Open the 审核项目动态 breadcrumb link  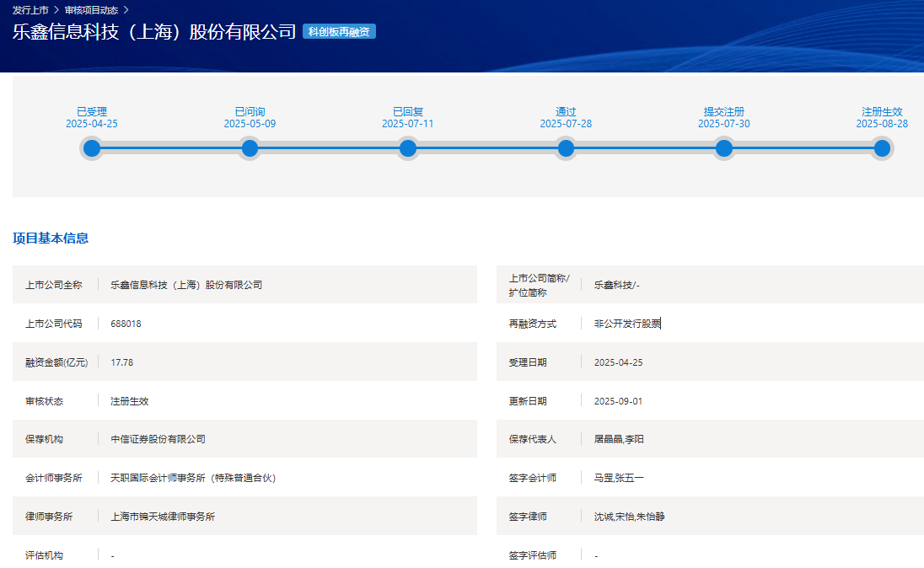pyautogui.click(x=91, y=10)
